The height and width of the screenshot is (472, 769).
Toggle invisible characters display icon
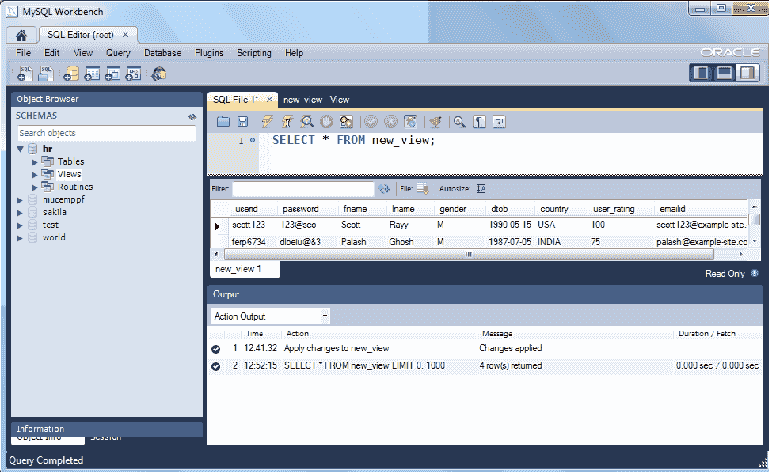479,122
